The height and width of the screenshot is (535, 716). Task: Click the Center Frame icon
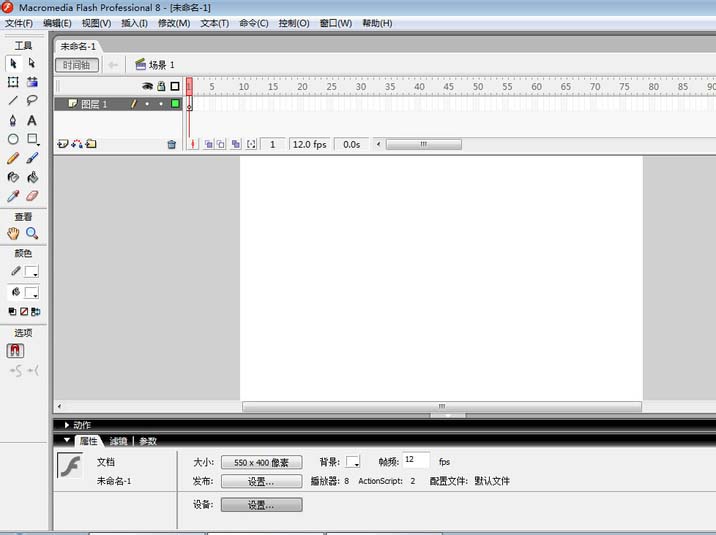(193, 144)
